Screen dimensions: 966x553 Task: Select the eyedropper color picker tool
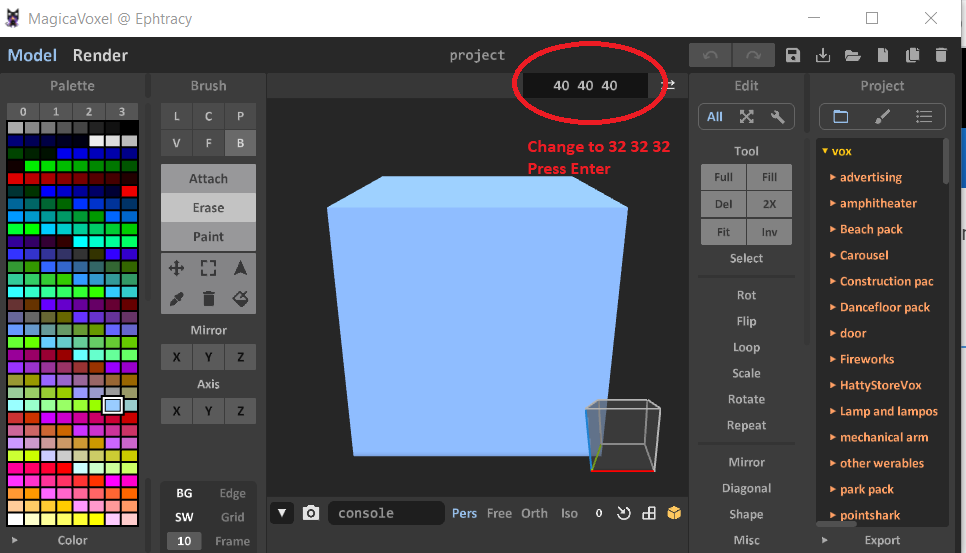(x=176, y=298)
